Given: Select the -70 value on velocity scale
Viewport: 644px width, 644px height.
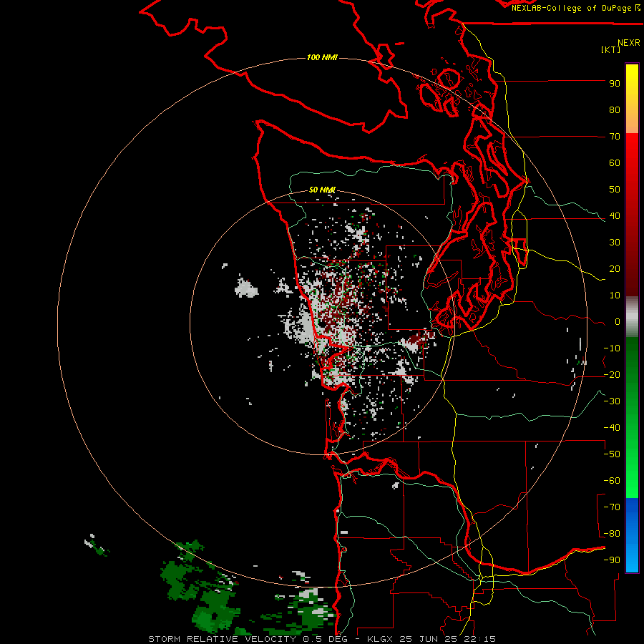Looking at the screenshot, I should pyautogui.click(x=612, y=507).
